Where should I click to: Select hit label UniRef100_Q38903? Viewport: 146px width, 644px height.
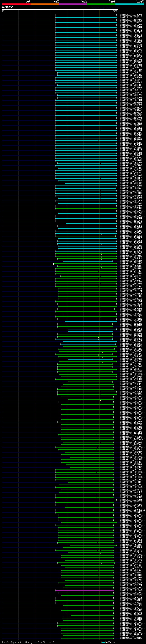131,276
